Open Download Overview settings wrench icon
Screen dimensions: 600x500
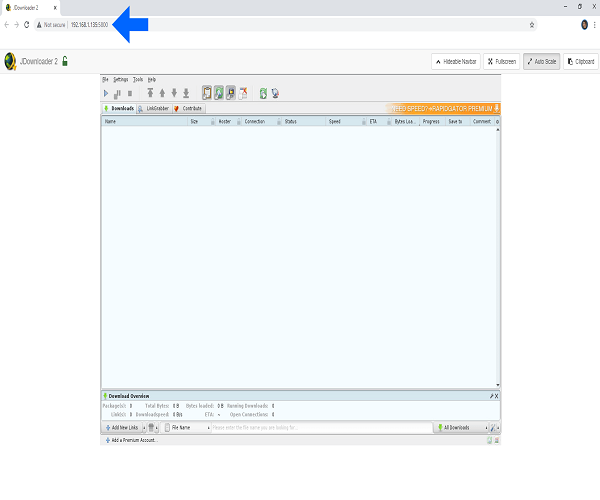click(492, 396)
